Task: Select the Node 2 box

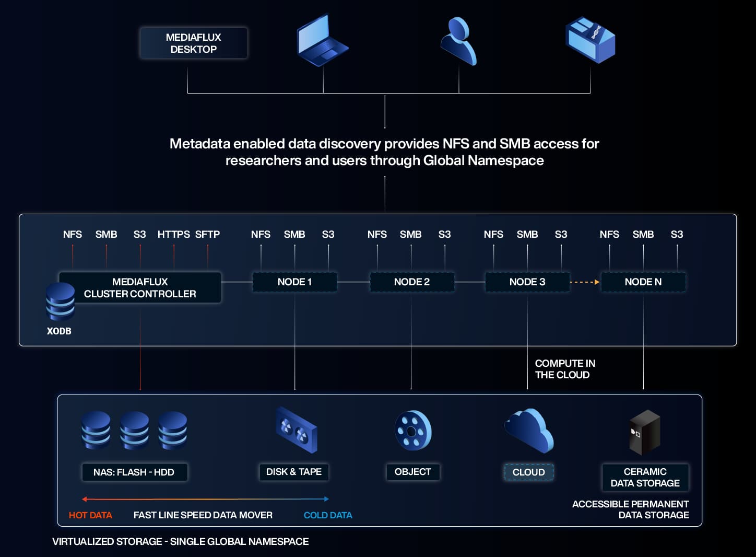Action: 411,282
